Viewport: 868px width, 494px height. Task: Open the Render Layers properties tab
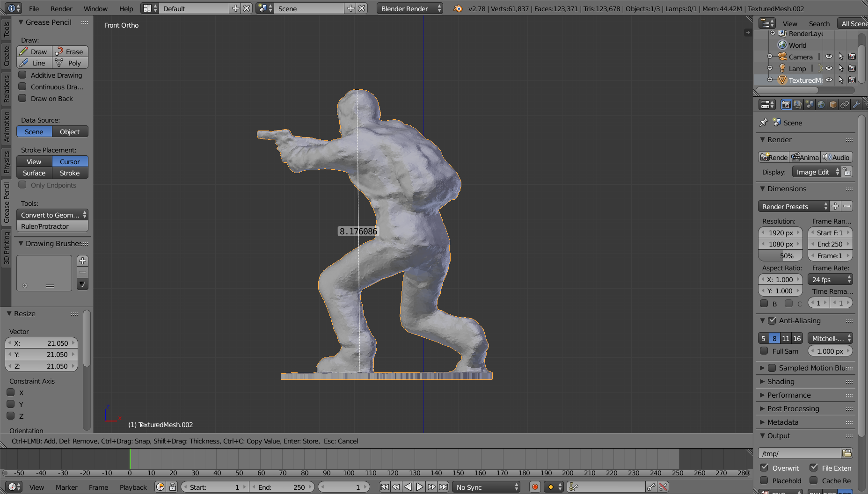798,105
